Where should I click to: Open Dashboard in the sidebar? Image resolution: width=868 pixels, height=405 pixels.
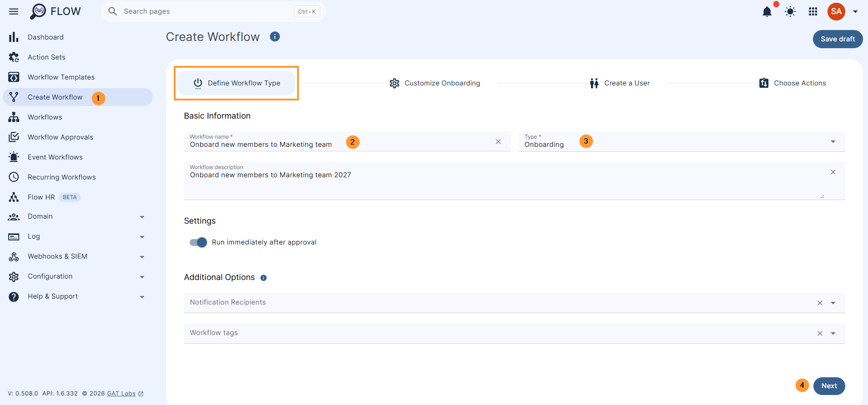click(x=78, y=37)
